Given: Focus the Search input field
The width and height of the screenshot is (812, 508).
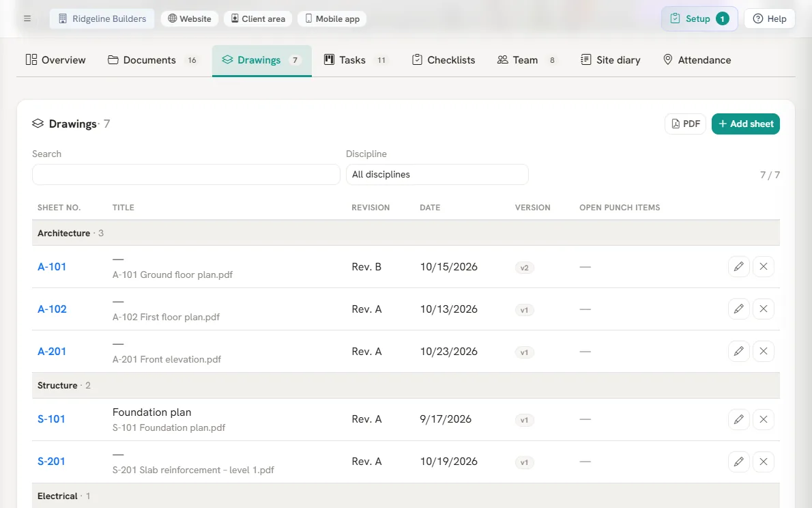Looking at the screenshot, I should pos(186,175).
